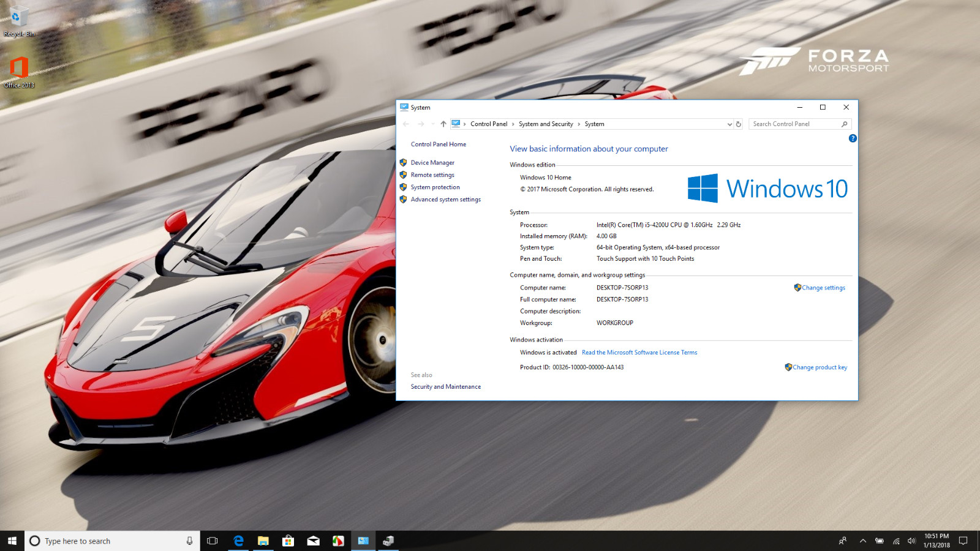Viewport: 980px width, 551px height.
Task: Open Wi-Fi network flyout
Action: 896,541
